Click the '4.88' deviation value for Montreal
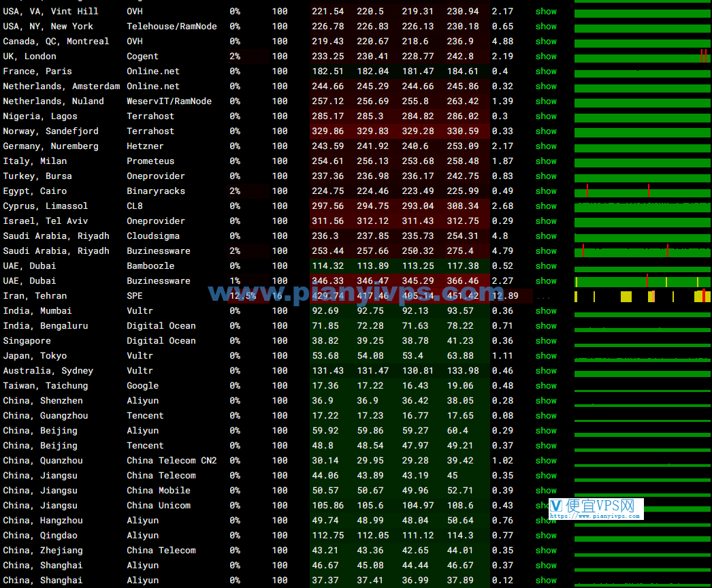The height and width of the screenshot is (588, 712). point(502,42)
